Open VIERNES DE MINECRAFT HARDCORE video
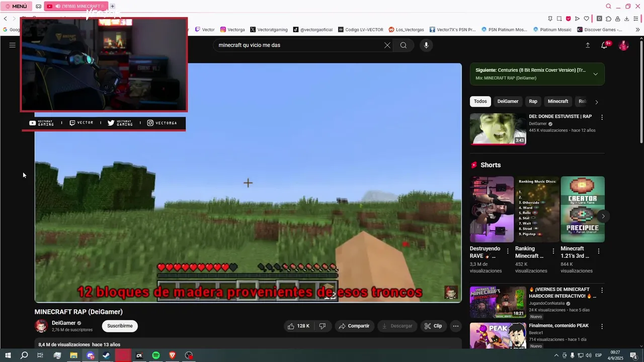 [x=498, y=302]
